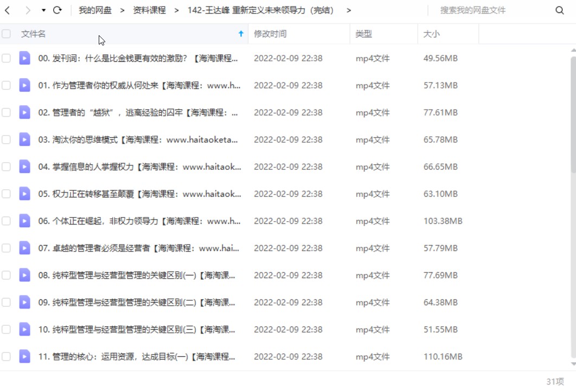The width and height of the screenshot is (576, 392).
Task: Go forward with the right arrow
Action: click(x=28, y=10)
